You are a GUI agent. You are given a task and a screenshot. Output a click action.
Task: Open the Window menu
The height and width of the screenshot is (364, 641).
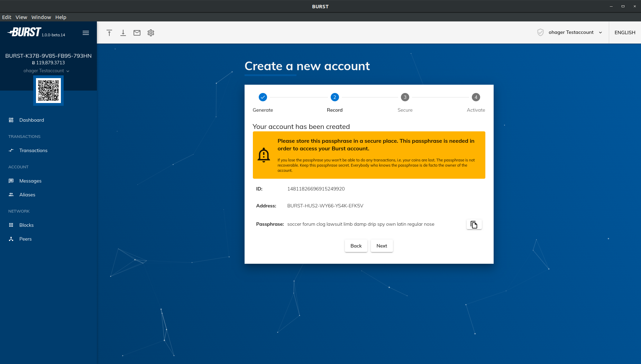[x=41, y=17]
